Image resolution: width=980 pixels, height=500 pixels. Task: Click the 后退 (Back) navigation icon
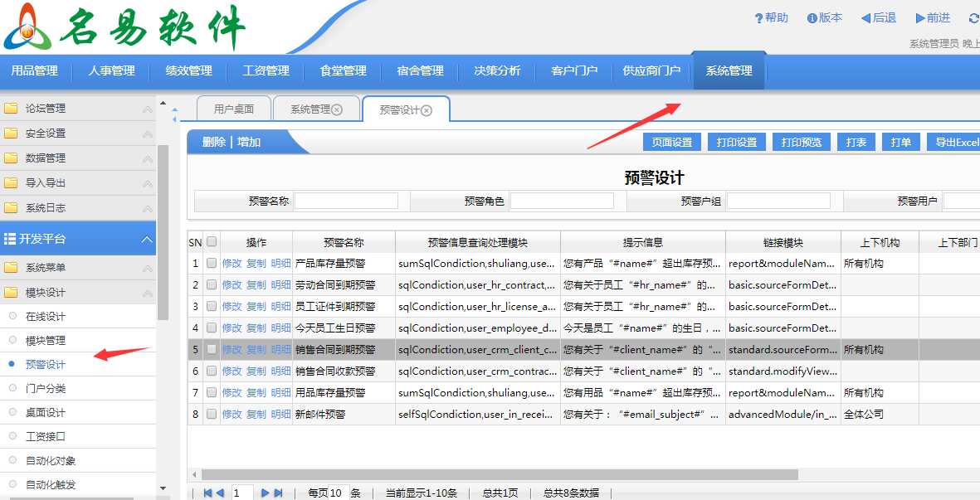point(866,17)
